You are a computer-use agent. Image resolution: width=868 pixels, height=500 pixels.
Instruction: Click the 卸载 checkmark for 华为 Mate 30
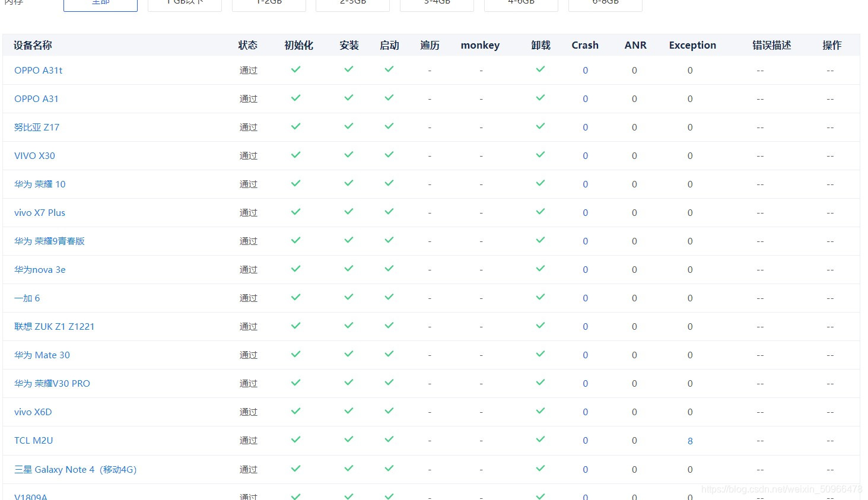(x=540, y=354)
